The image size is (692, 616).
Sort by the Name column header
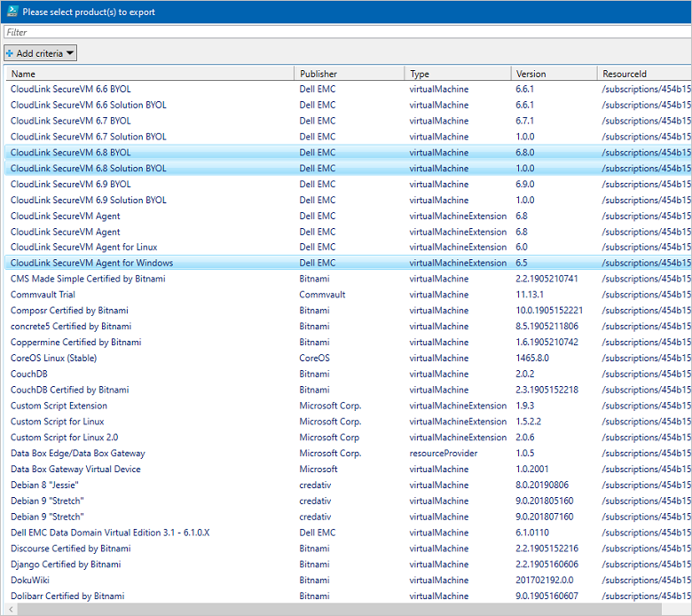click(x=150, y=74)
